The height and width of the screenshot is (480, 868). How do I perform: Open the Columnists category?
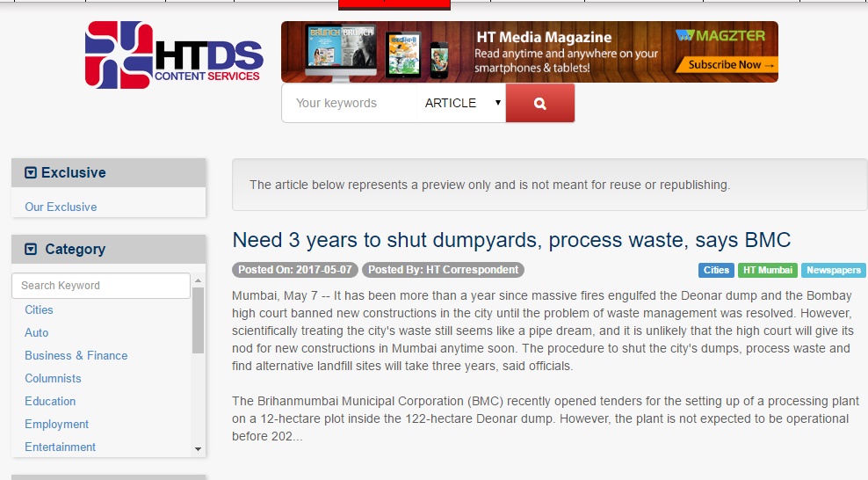(x=53, y=379)
